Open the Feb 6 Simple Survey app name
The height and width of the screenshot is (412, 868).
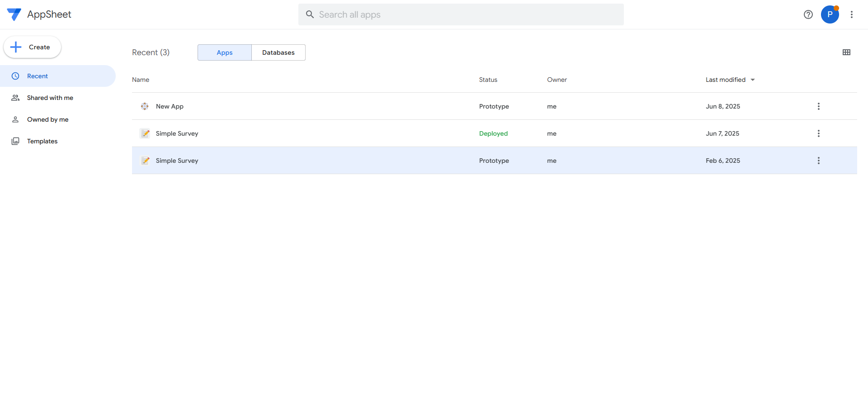[x=177, y=161]
